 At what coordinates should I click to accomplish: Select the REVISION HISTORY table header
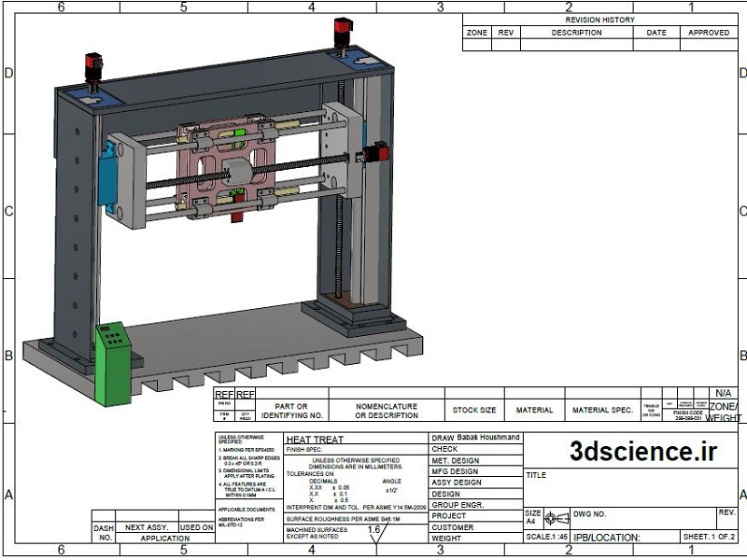(599, 20)
